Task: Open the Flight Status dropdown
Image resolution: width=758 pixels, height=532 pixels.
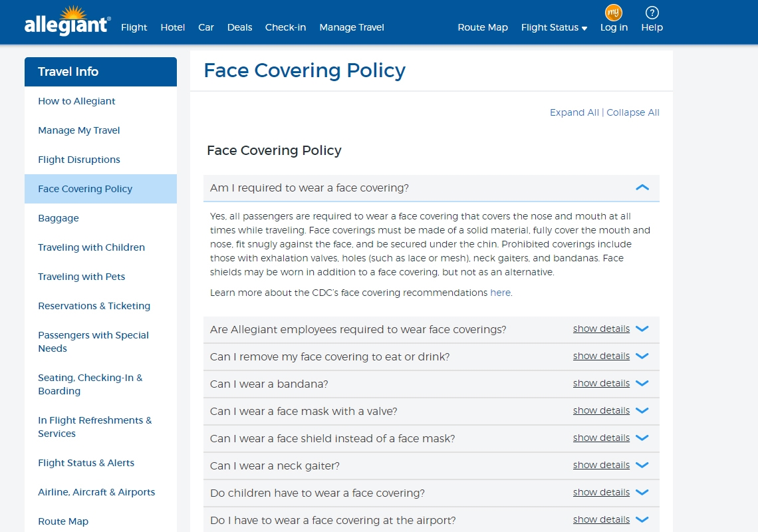Action: 554,27
